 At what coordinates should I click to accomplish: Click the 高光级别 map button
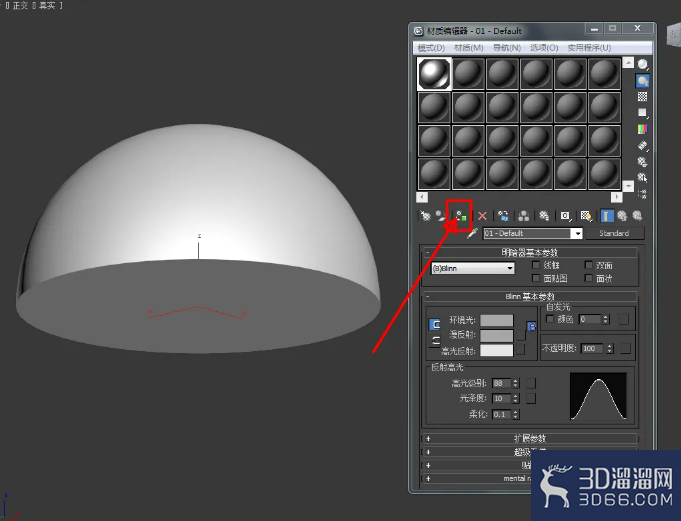tap(531, 383)
